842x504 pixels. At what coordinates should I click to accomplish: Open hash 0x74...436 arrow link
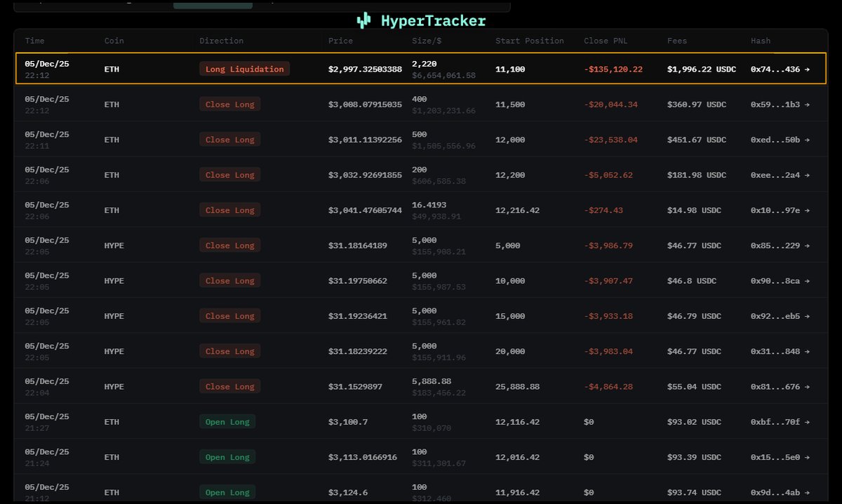pos(780,69)
